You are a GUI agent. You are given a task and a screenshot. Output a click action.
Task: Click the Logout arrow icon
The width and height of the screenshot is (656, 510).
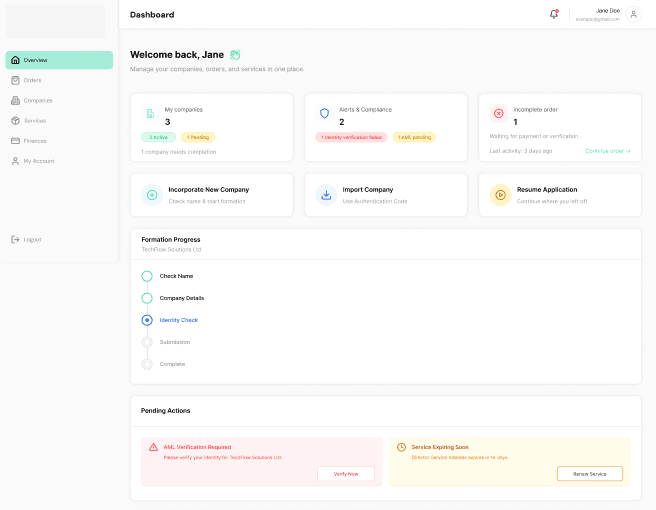pos(15,239)
